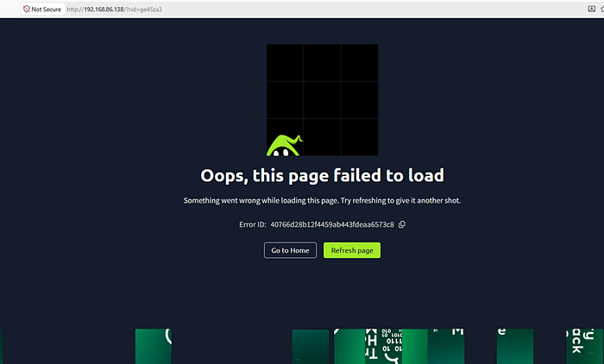Click the heading "Oops, this page failed to load"
Screen dimensions: 604x364
(322, 176)
